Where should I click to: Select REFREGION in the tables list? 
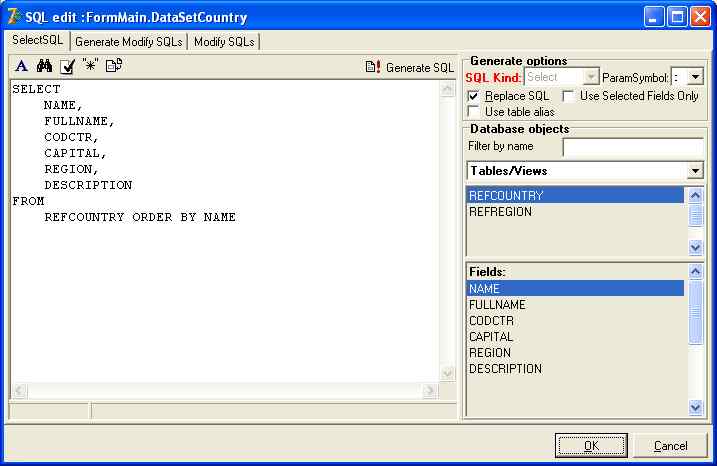tap(575, 212)
